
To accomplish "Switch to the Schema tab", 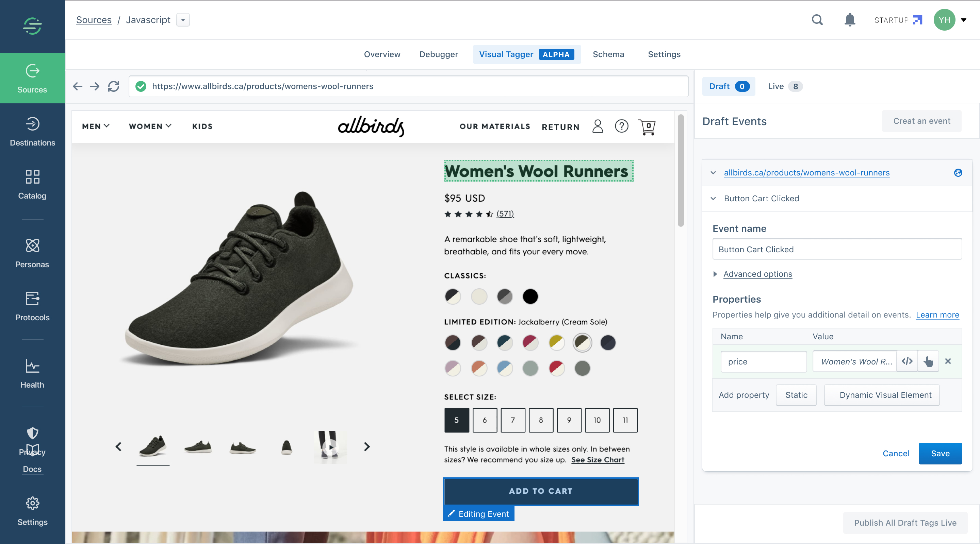I will click(x=608, y=54).
